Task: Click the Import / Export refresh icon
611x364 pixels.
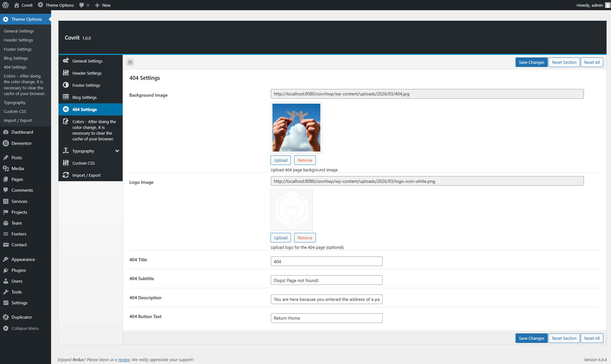Action: point(66,175)
